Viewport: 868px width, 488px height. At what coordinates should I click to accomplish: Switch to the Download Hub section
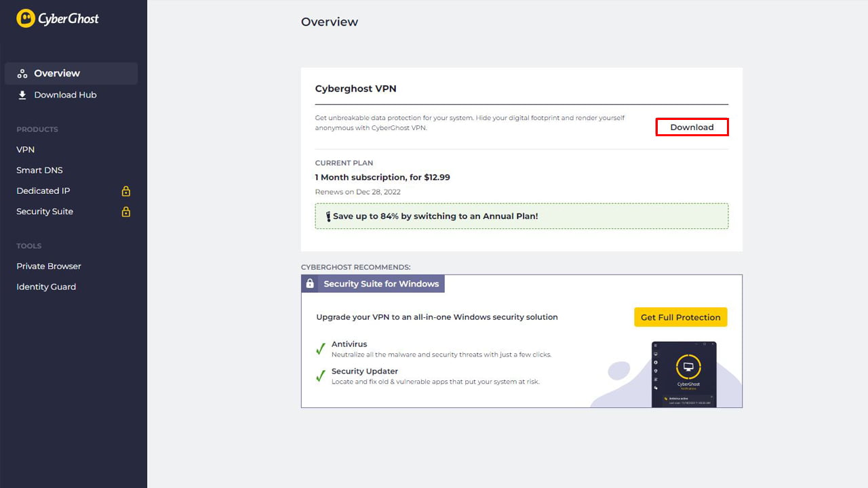coord(65,95)
